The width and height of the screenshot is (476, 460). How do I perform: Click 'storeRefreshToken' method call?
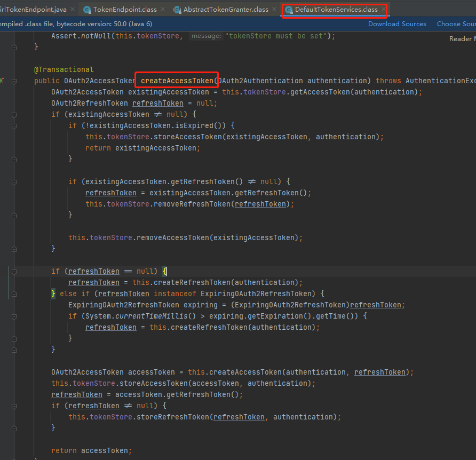tap(173, 417)
